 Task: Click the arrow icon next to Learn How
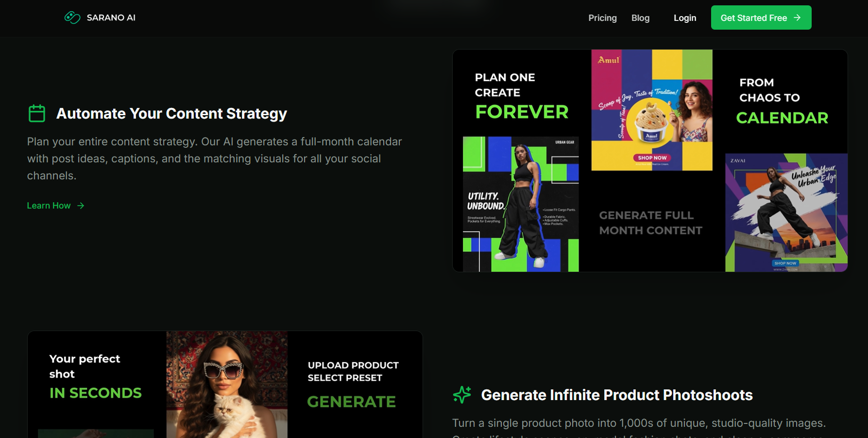81,206
